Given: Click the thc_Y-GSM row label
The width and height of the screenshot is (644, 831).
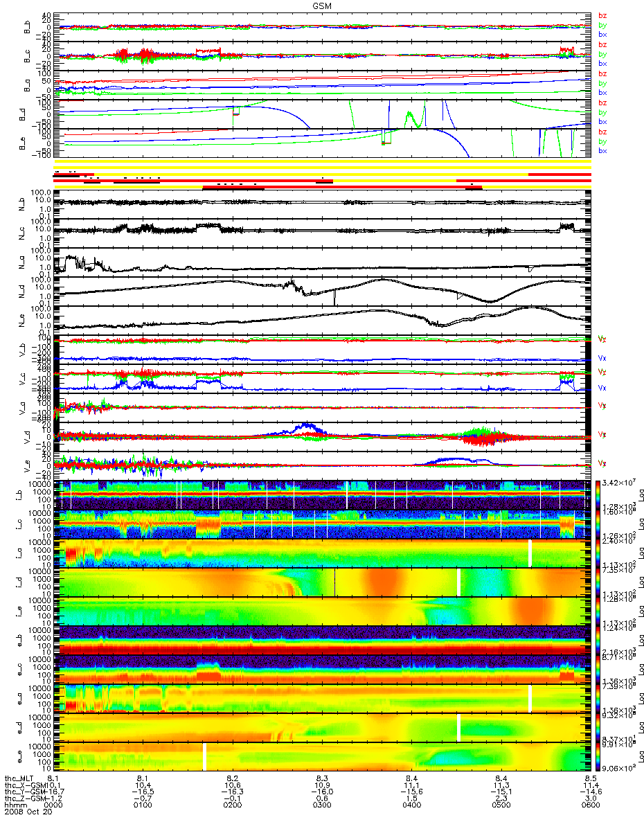Looking at the screenshot, I should (24, 792).
